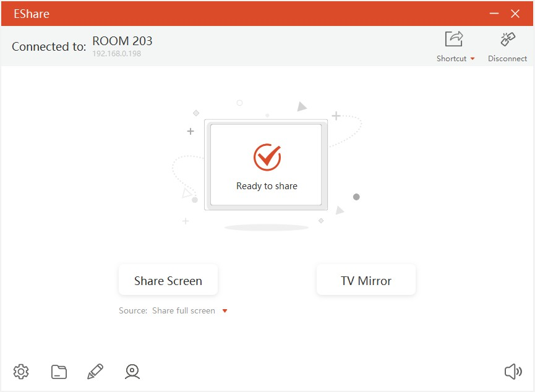Expand the Source red dropdown arrow
Image resolution: width=535 pixels, height=392 pixels.
tap(225, 311)
